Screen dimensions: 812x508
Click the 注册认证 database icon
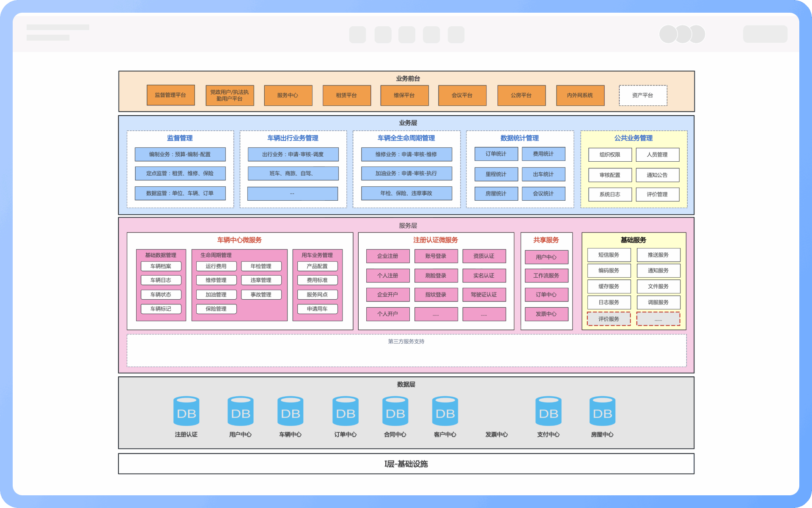186,411
